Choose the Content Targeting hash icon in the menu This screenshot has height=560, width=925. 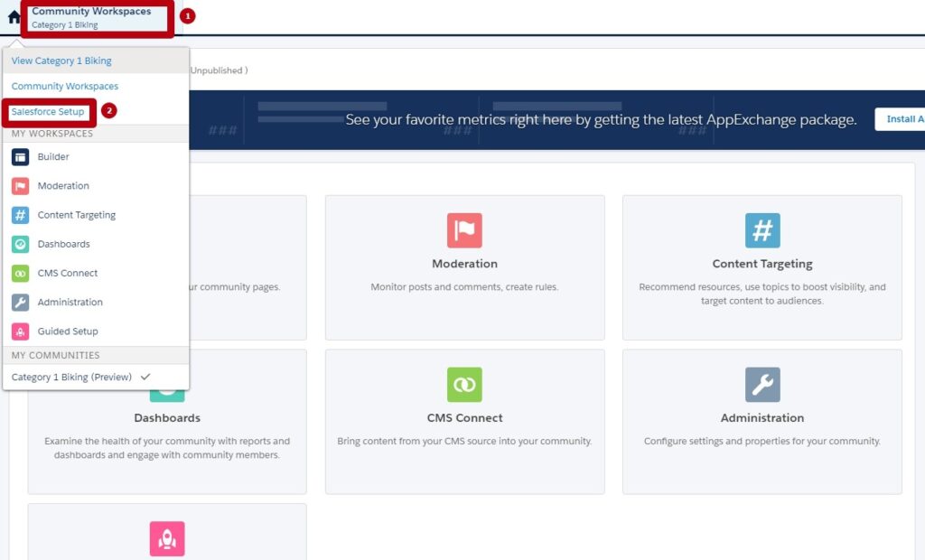(x=20, y=215)
